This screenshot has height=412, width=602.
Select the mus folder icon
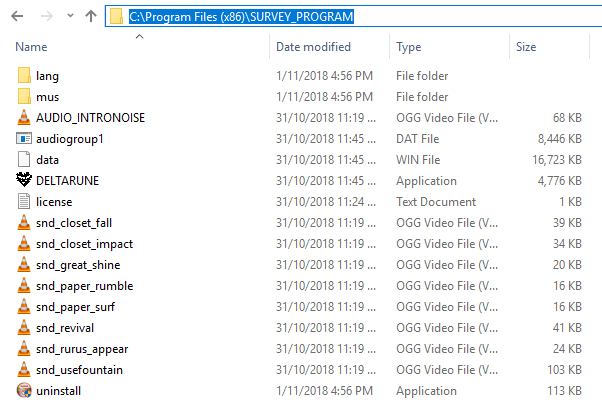click(x=24, y=96)
